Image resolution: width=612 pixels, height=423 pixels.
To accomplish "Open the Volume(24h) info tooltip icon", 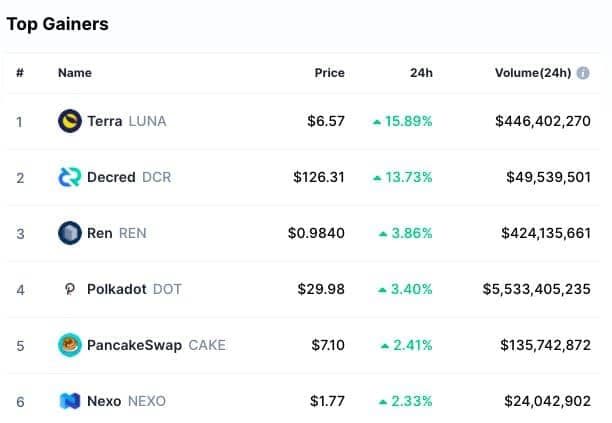I will [583, 73].
